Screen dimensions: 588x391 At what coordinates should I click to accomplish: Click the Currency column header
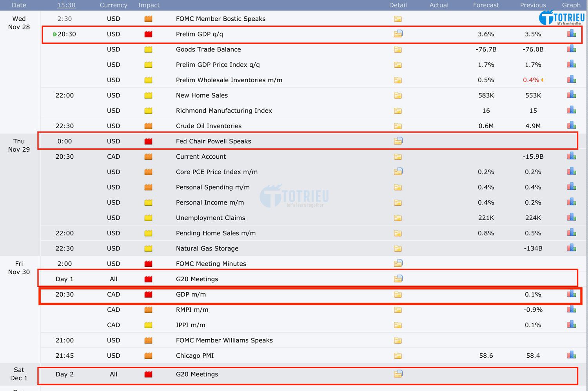(x=113, y=5)
